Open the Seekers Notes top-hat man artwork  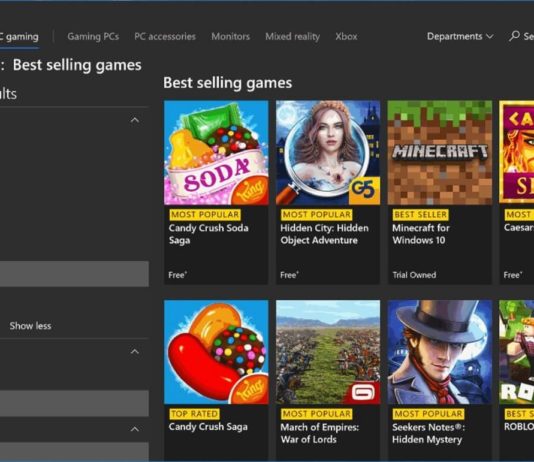point(440,352)
